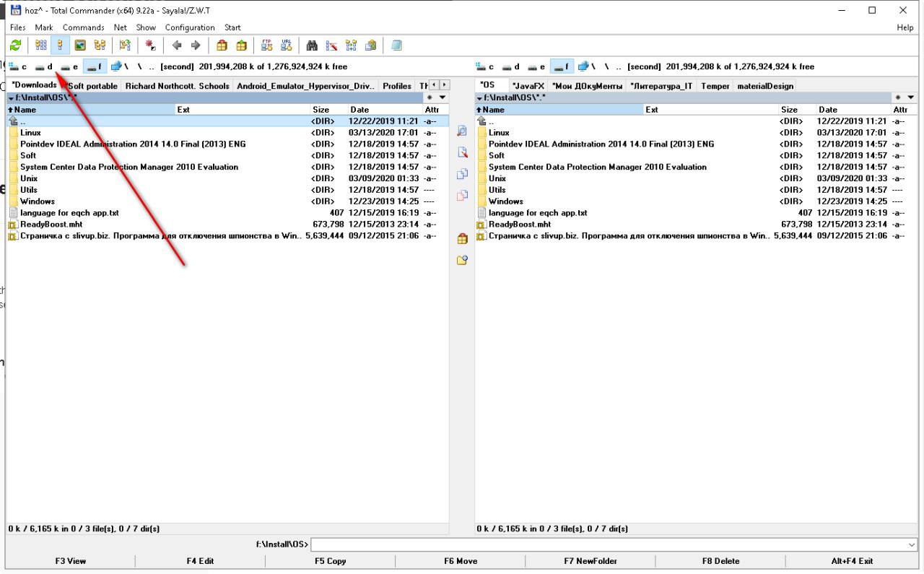Select drive c in the right panel

coord(486,66)
